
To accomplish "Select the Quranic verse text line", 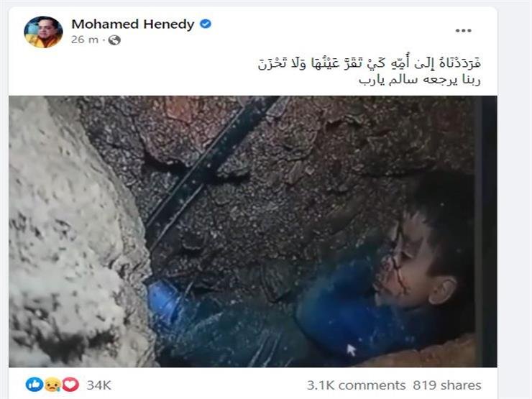I will pos(369,63).
